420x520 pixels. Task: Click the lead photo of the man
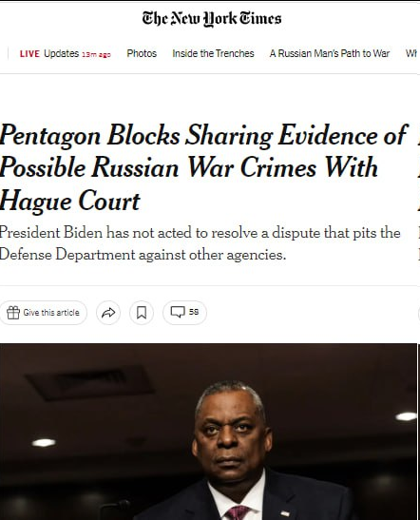[x=208, y=432]
